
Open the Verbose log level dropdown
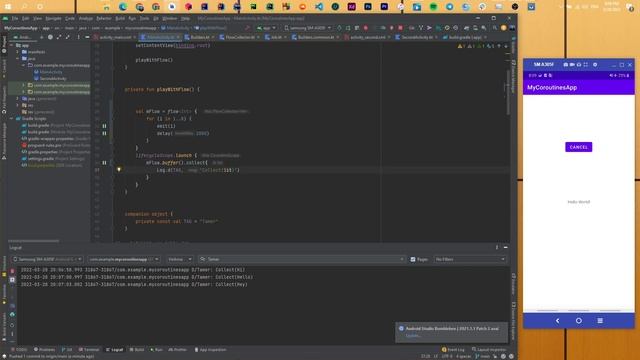179,259
